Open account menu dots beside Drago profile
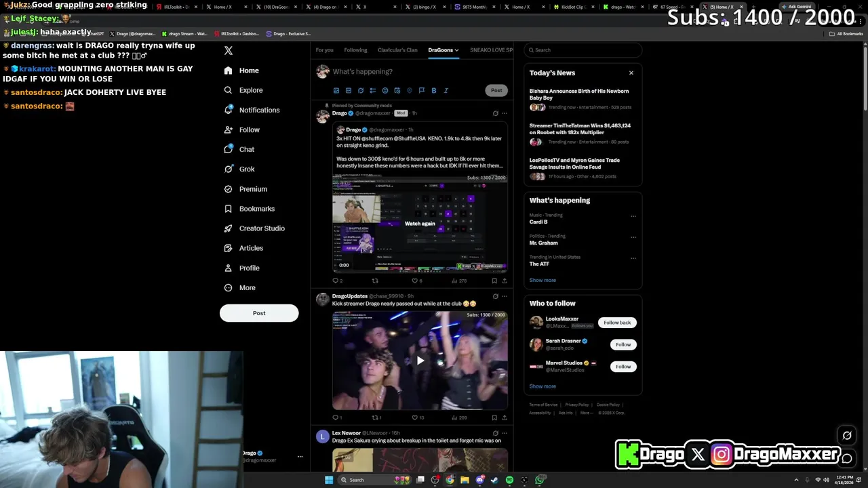The image size is (868, 488). point(300,457)
